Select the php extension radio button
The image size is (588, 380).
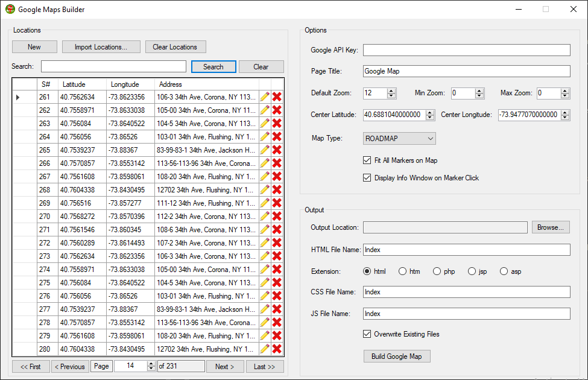click(x=437, y=271)
